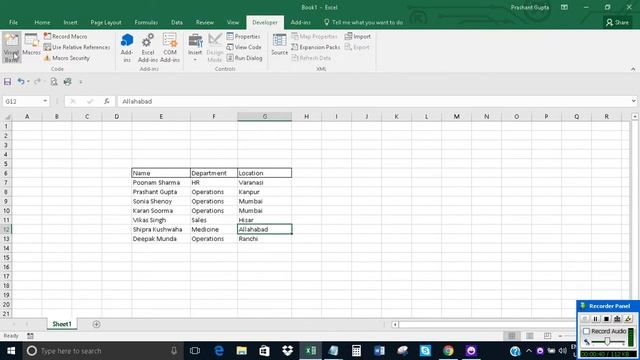Click into the formula bar showing Allahabad
The image size is (640, 360).
click(373, 101)
